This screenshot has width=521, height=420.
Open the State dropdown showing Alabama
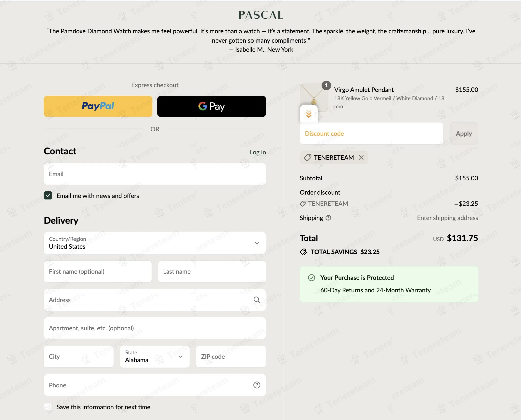(155, 357)
